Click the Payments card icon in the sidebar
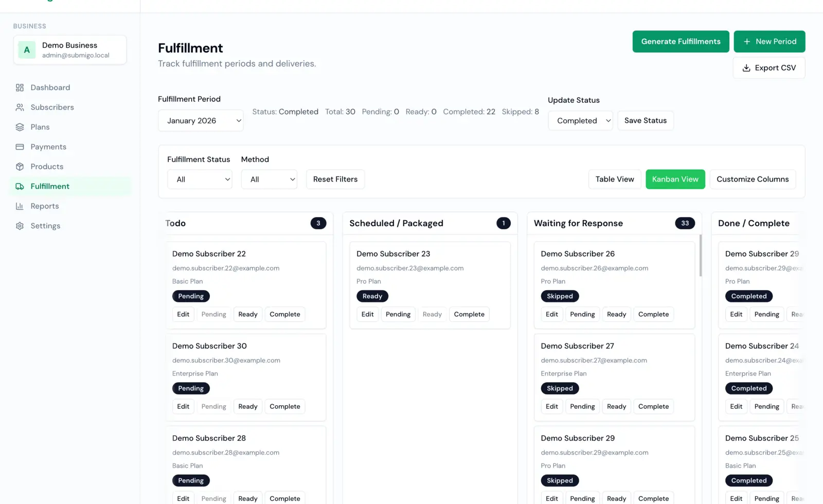Image resolution: width=823 pixels, height=504 pixels. pyautogui.click(x=20, y=147)
